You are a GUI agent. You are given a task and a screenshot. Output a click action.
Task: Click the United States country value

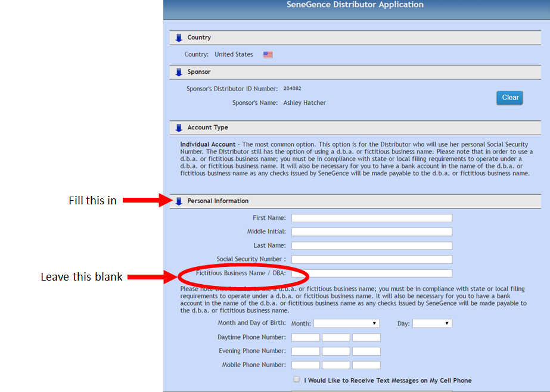234,54
